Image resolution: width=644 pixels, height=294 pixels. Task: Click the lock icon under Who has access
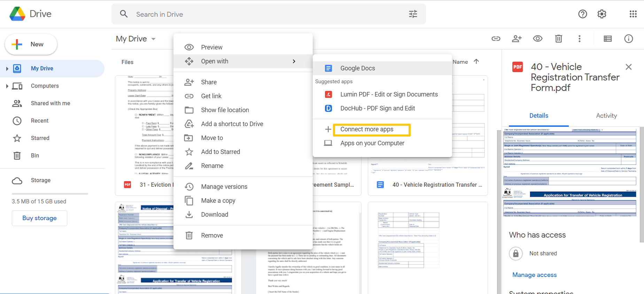[x=516, y=254]
